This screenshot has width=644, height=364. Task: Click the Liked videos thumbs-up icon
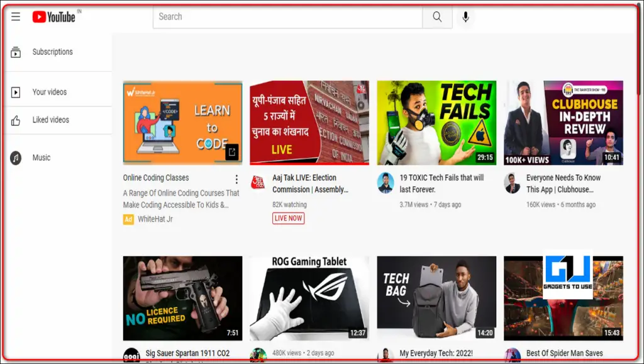[x=16, y=120]
